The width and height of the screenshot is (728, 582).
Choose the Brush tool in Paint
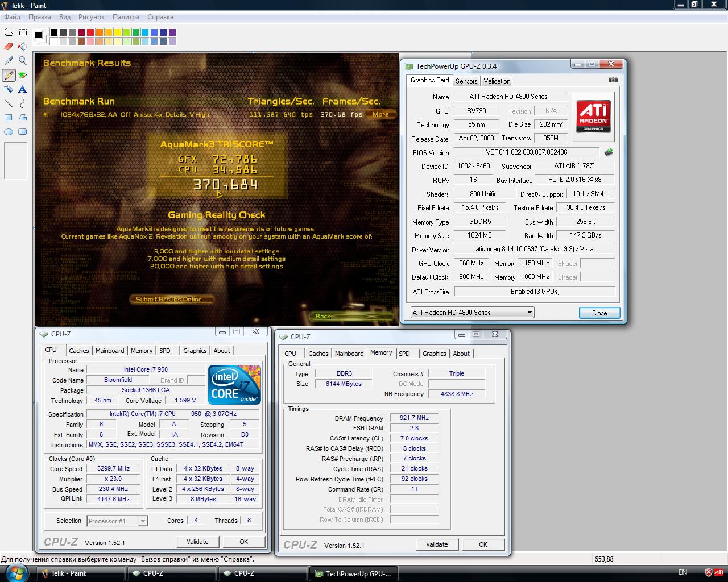click(23, 75)
